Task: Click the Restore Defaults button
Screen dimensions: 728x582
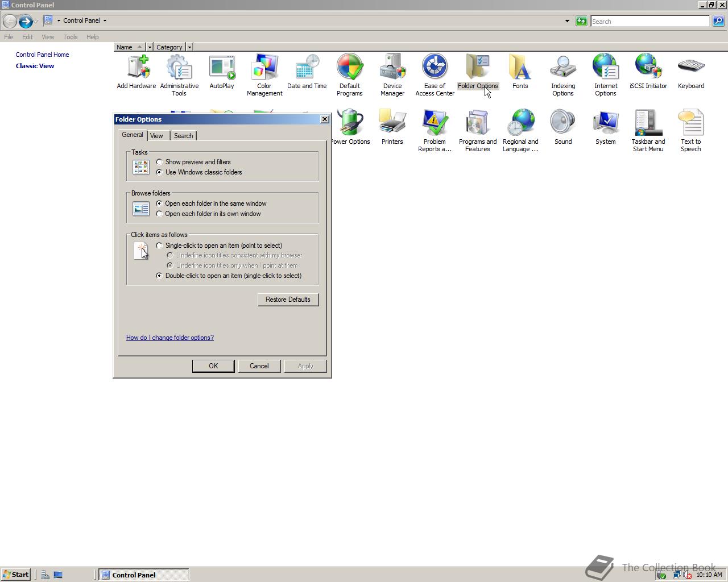Action: [288, 300]
